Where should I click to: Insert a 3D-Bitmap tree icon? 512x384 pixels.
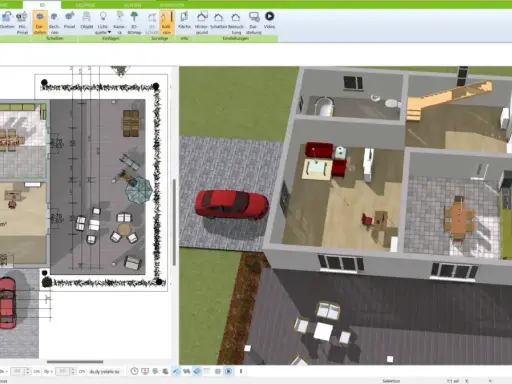coord(134,22)
